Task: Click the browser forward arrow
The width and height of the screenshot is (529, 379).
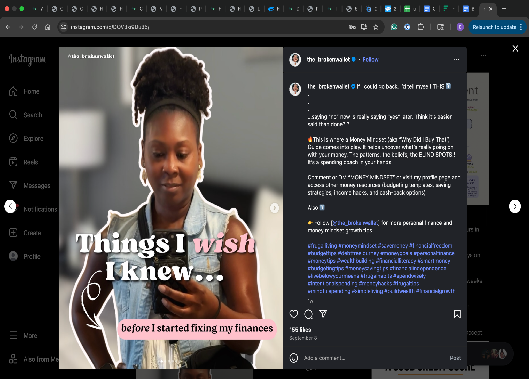Action: [21, 27]
